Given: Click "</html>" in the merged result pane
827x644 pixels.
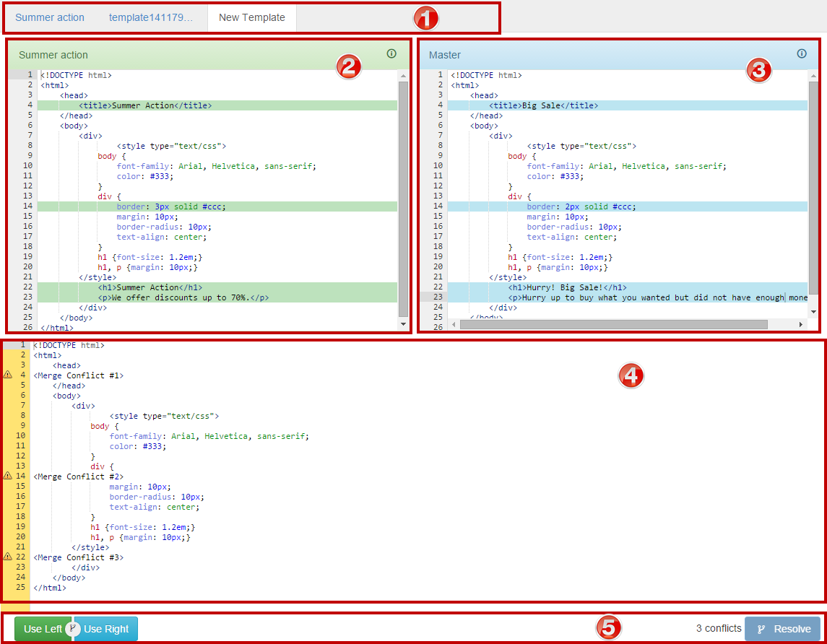Looking at the screenshot, I should (x=50, y=588).
